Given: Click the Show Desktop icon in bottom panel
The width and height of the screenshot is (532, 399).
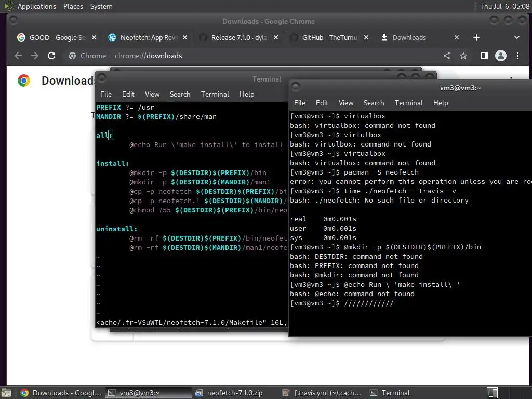Looking at the screenshot, I should coord(6,393).
